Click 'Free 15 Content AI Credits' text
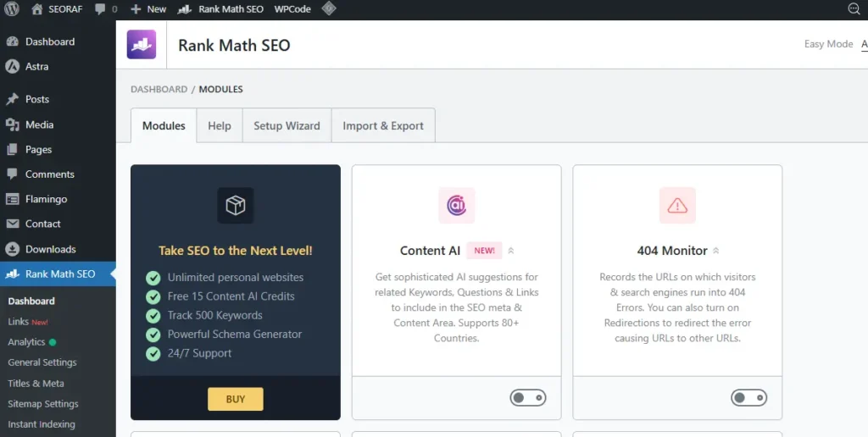The image size is (868, 437). click(x=231, y=296)
